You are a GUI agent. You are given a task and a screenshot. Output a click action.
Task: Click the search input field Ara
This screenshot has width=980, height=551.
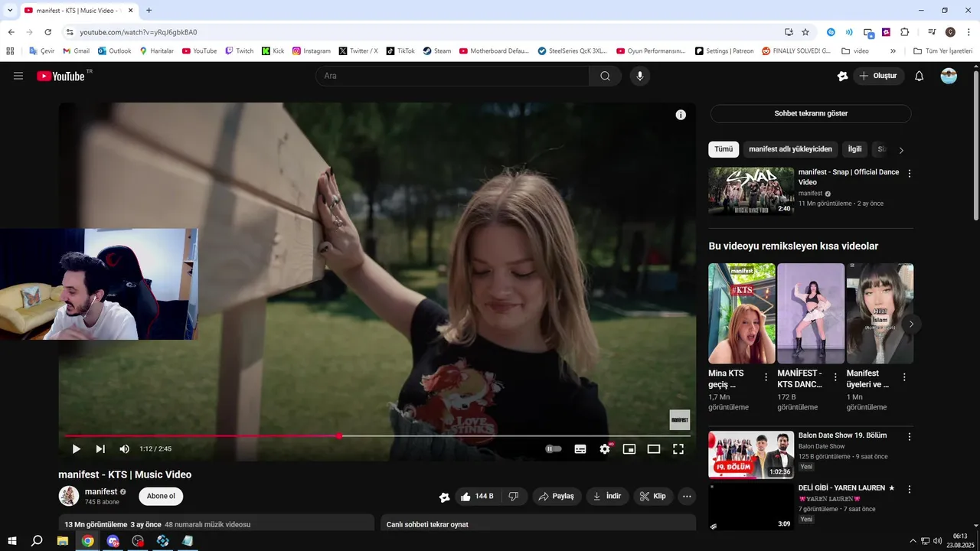pyautogui.click(x=452, y=76)
